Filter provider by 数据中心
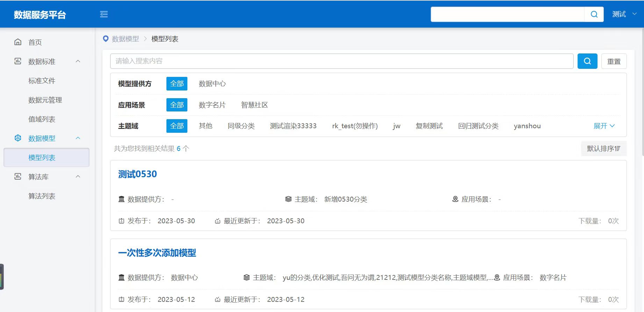The width and height of the screenshot is (644, 312). point(212,84)
